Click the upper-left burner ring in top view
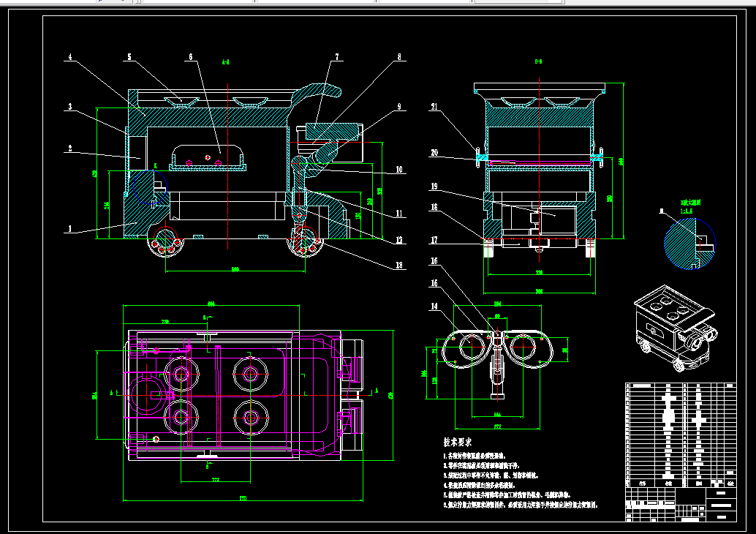Screen dimensions: 756x534 (x=181, y=374)
